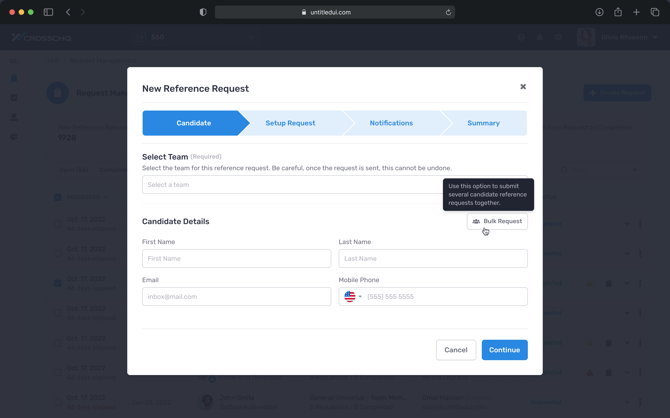
Task: Reload the page in Safari
Action: pos(448,12)
